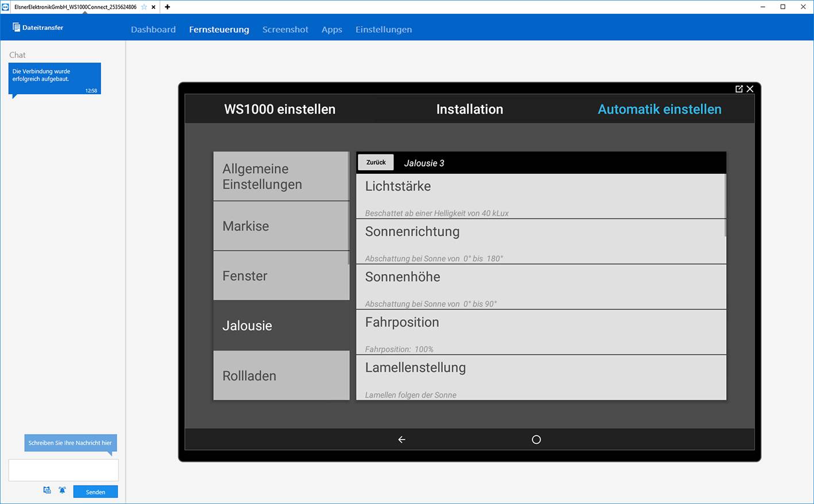Open the Screenshot tab
The width and height of the screenshot is (814, 504).
tap(285, 29)
